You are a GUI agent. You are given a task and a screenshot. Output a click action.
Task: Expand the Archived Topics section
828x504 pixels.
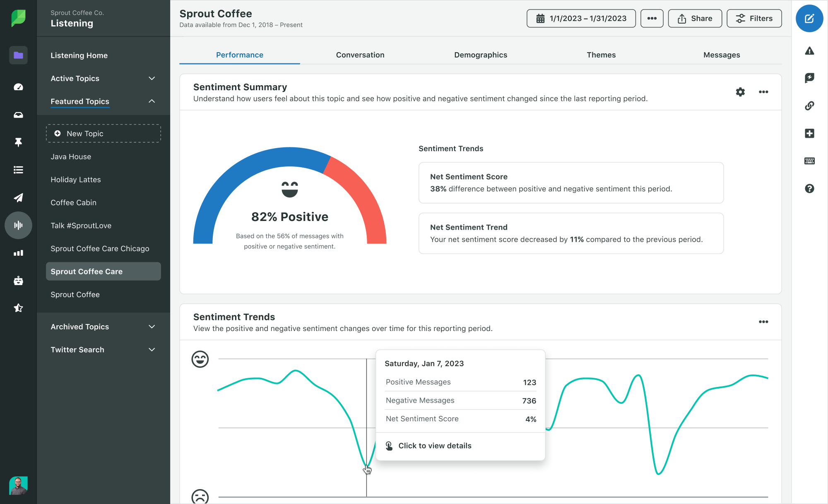point(152,326)
